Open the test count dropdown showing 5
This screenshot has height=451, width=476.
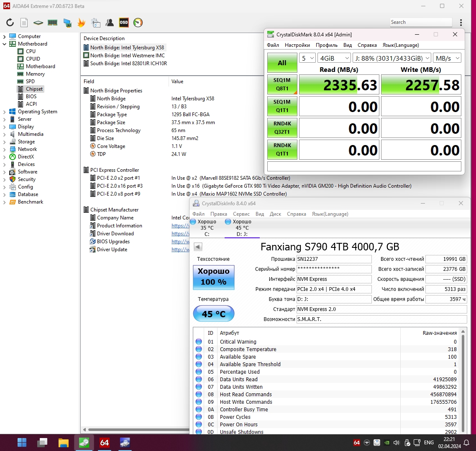[x=307, y=58]
